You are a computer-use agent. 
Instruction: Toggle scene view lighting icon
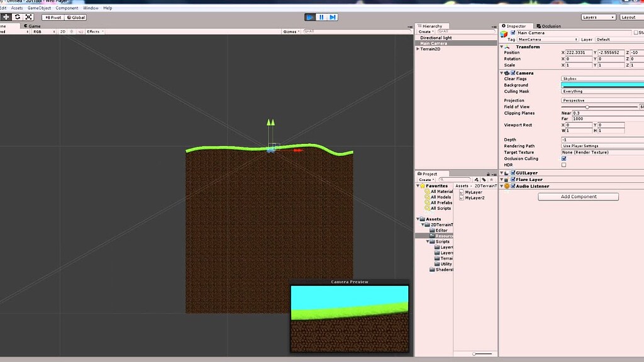click(72, 31)
